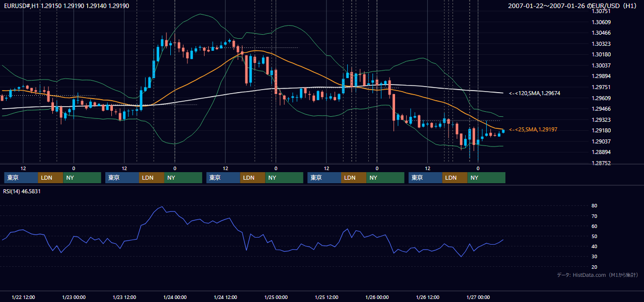The width and height of the screenshot is (644, 302).
Task: Click price axis value 1.30466
Action: [602, 33]
